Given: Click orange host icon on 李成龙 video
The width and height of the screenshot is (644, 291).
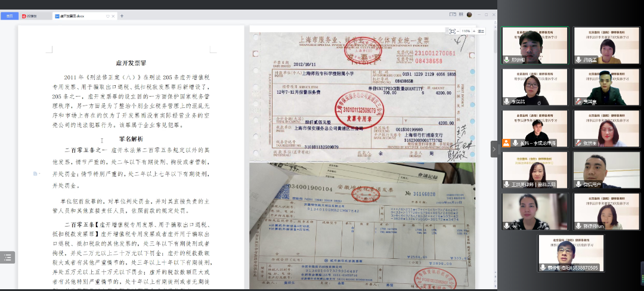Looking at the screenshot, I should pyautogui.click(x=506, y=143).
